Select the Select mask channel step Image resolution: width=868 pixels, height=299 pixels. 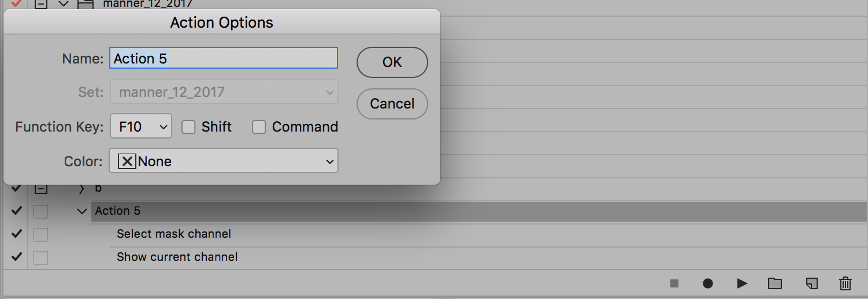[174, 234]
